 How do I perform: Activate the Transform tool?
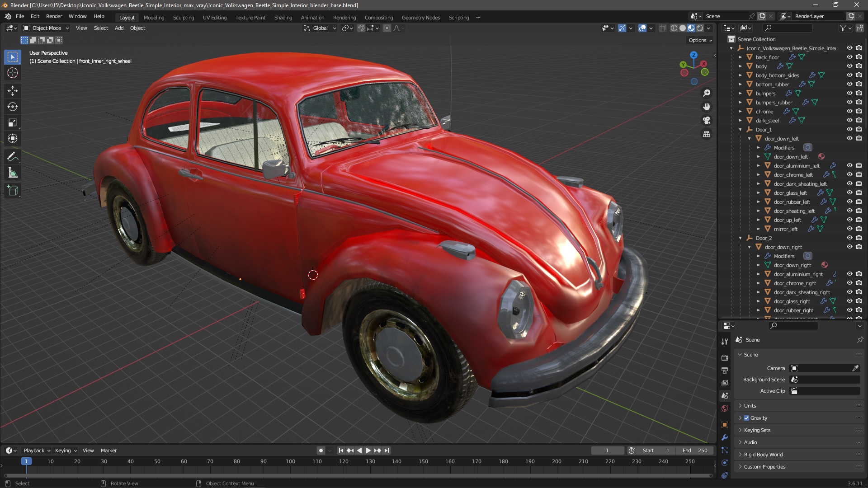[x=13, y=138]
